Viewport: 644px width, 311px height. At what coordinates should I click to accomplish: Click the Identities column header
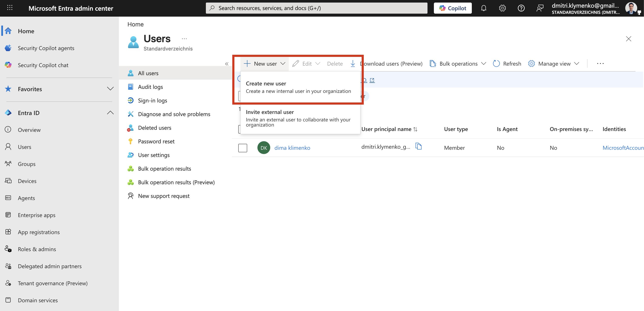click(x=614, y=129)
